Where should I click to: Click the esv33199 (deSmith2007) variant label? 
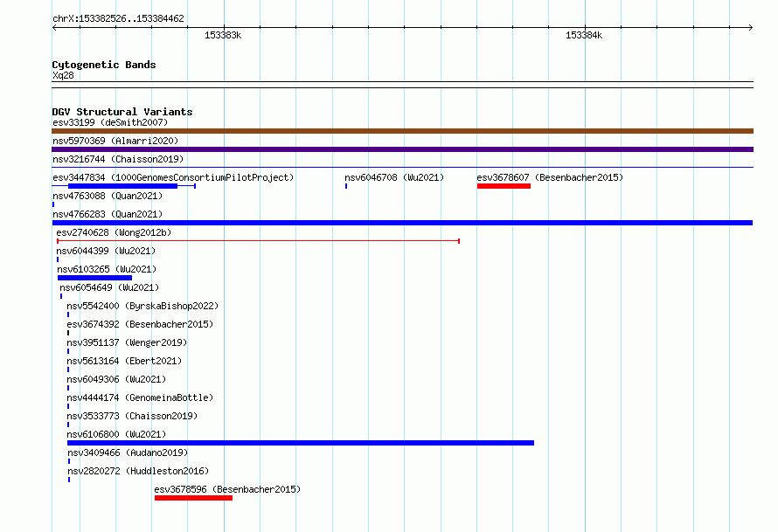110,122
